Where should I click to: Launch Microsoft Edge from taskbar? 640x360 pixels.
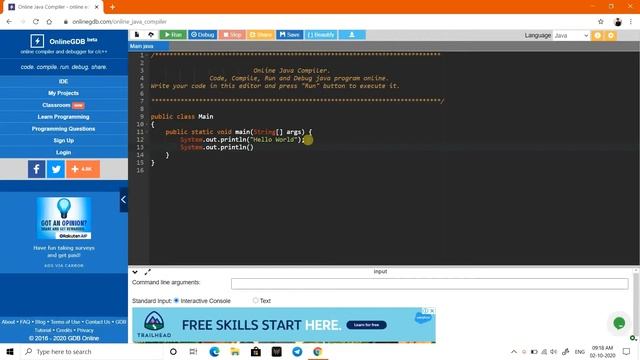point(214,351)
